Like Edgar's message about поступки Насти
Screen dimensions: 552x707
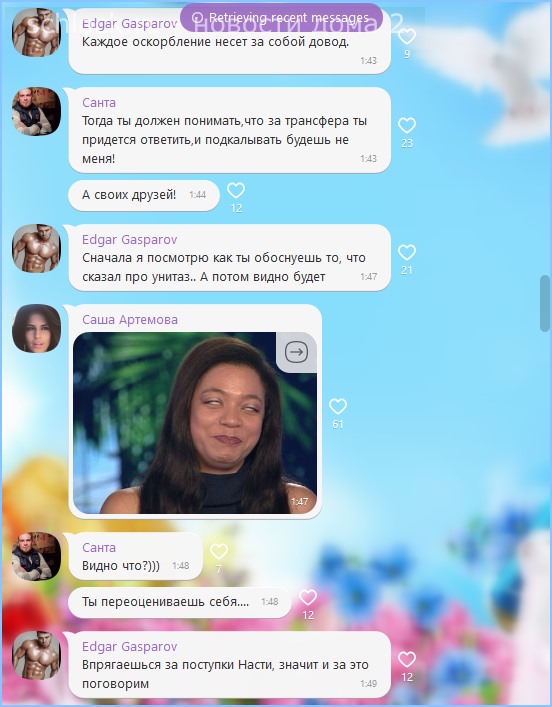[407, 659]
